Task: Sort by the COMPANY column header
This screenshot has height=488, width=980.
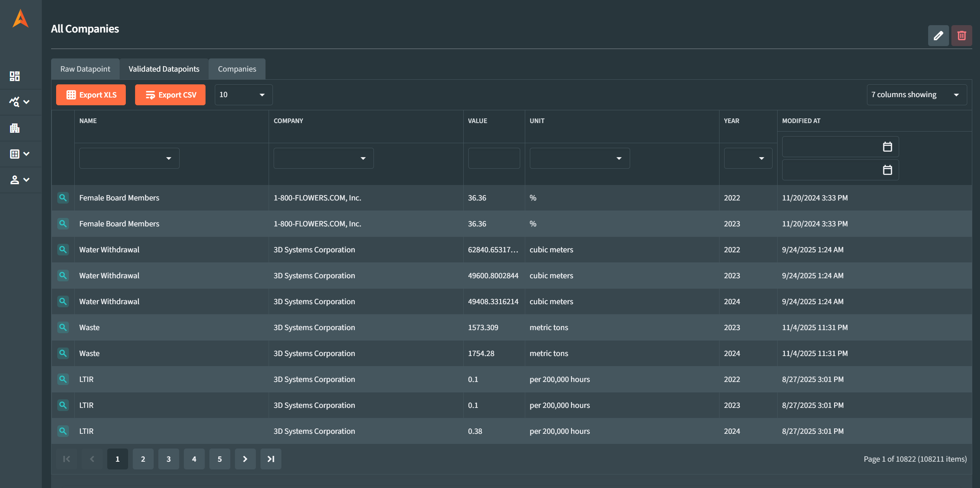Action: pos(288,121)
